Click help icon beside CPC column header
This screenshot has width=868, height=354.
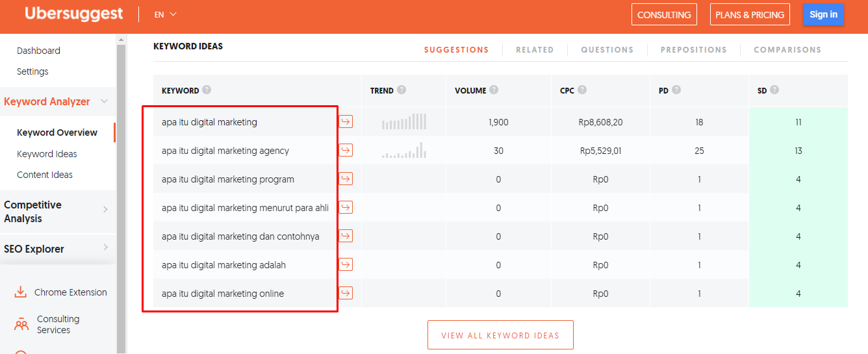(582, 90)
